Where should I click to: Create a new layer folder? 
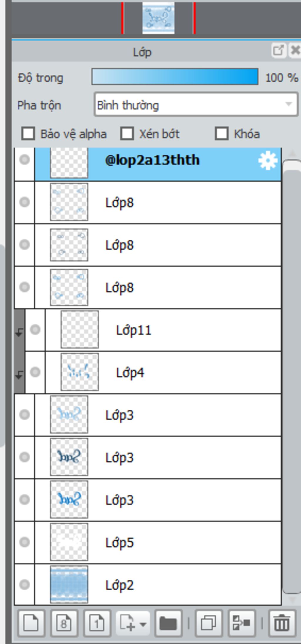click(x=168, y=623)
